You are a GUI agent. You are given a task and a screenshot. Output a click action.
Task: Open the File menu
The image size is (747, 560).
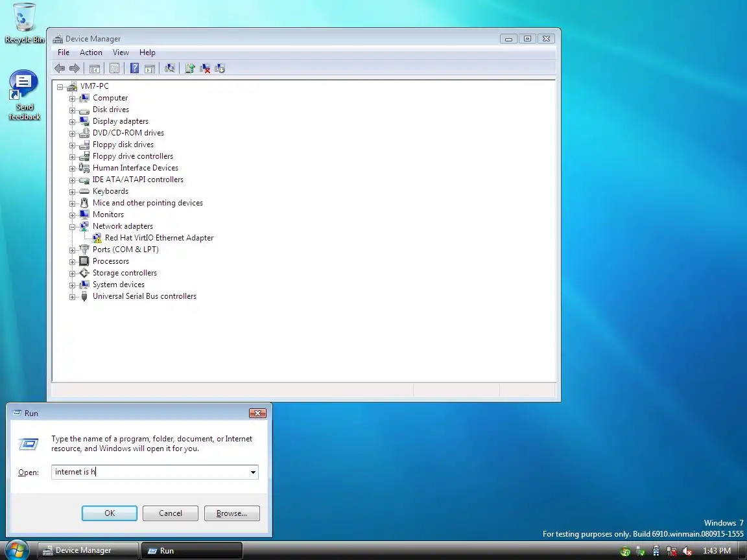point(64,52)
